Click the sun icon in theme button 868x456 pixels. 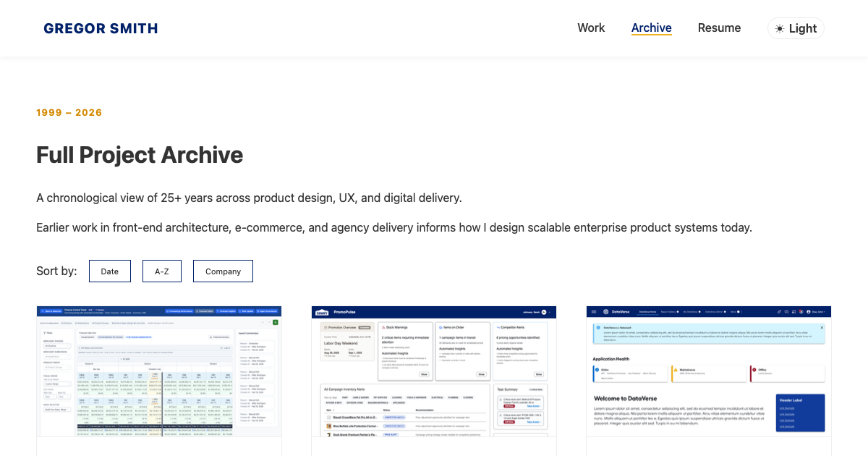tap(780, 29)
